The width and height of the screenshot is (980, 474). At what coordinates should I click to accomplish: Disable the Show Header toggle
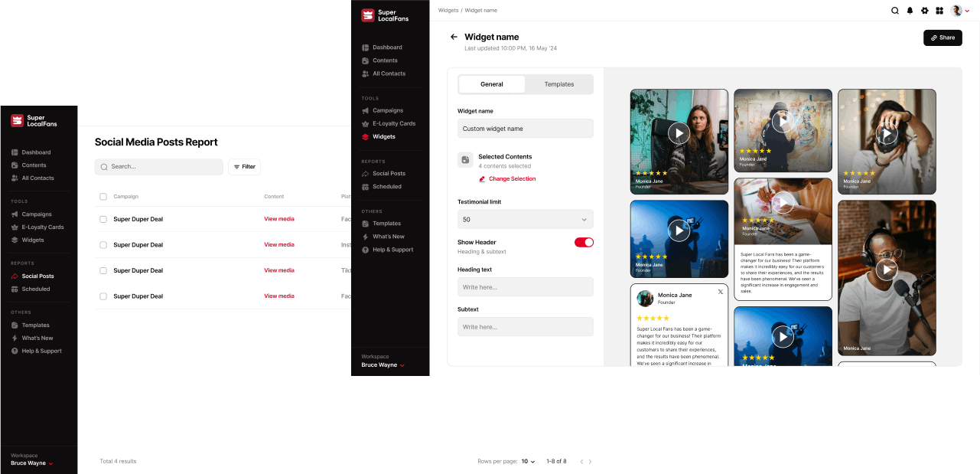click(584, 242)
